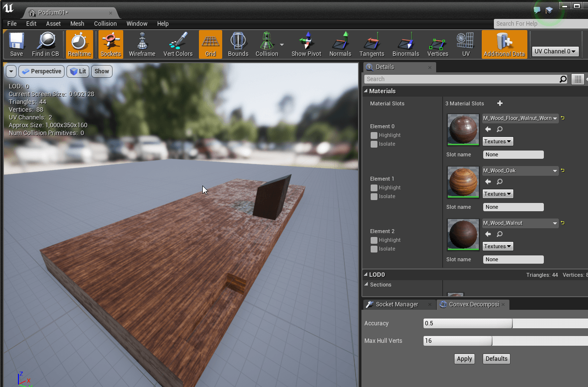Screen dimensions: 588x387
Task: Open the Collision menu
Action: 105,23
